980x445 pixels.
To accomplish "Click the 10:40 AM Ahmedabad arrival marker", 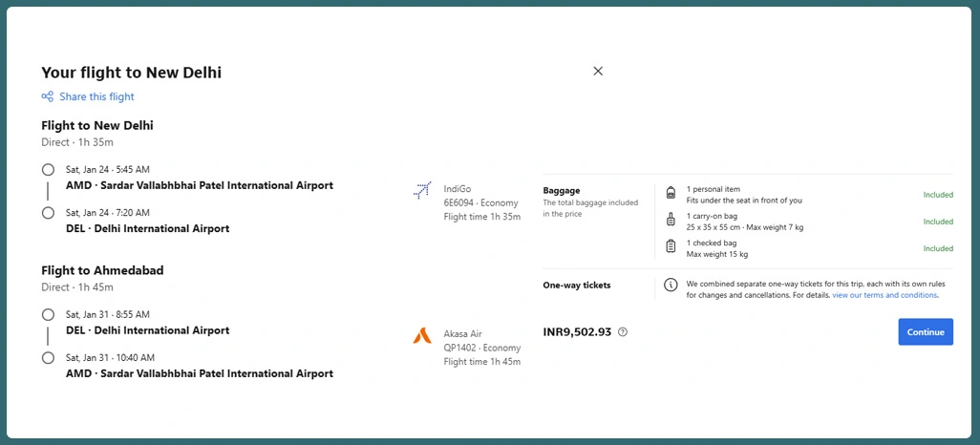I will click(48, 358).
